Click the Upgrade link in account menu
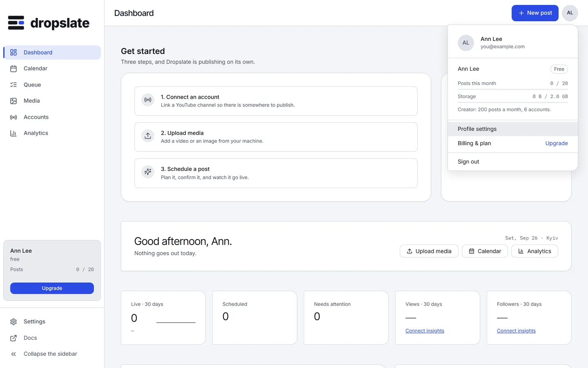Screen dimensions: 588x368 [557, 143]
